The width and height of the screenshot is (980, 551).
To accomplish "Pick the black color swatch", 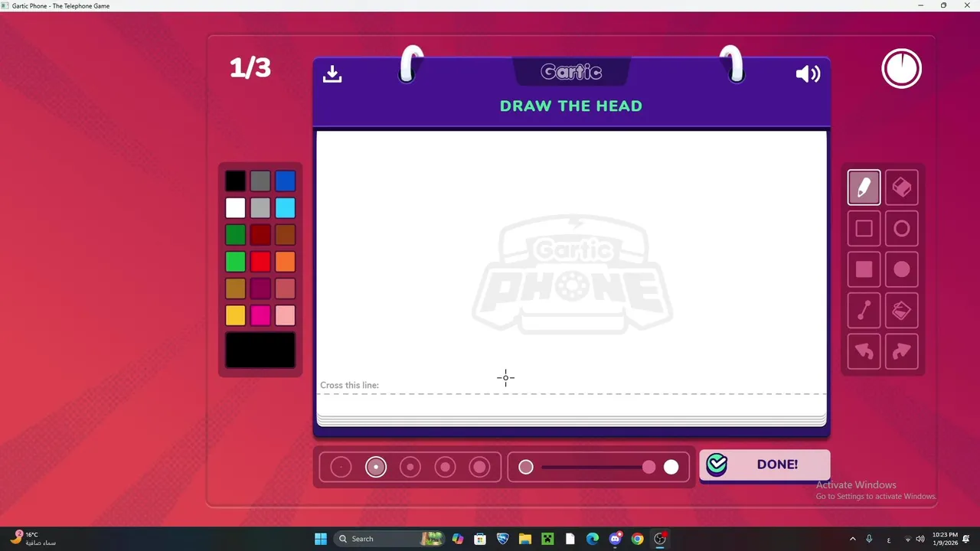I will 235,181.
